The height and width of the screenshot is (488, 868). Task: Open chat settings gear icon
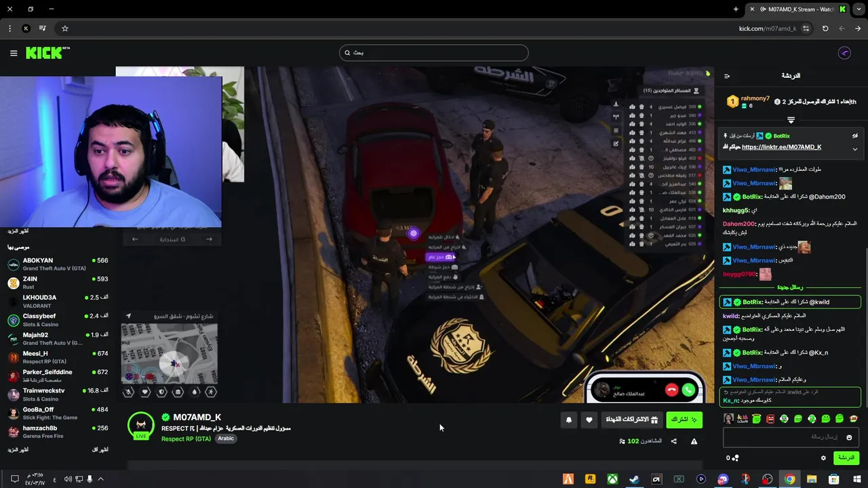tap(824, 458)
